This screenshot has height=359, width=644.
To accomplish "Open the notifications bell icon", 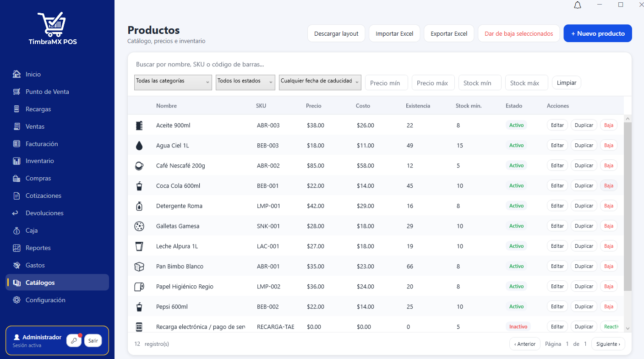I will click(578, 5).
